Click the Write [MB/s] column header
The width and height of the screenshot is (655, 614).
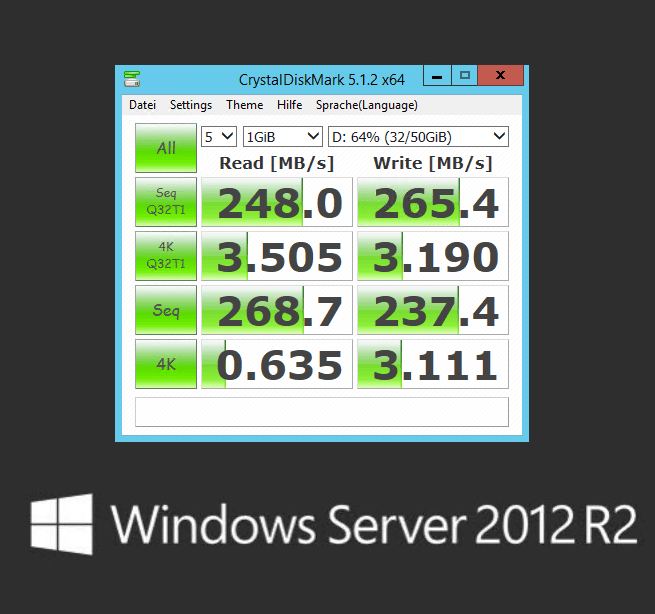pos(433,163)
